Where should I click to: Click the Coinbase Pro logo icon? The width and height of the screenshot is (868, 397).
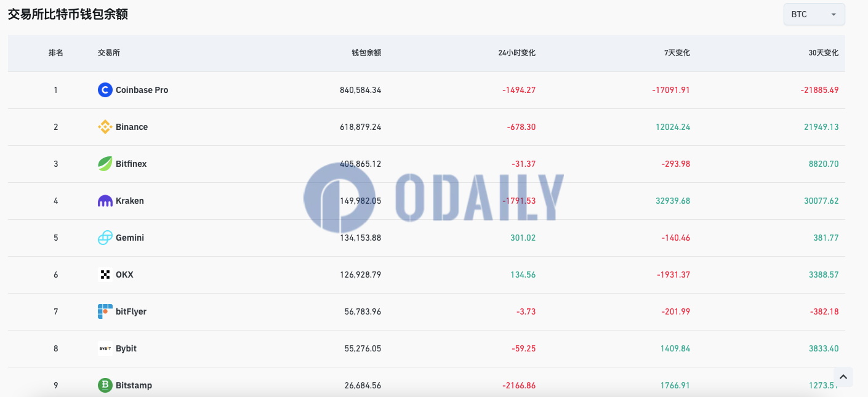(105, 90)
